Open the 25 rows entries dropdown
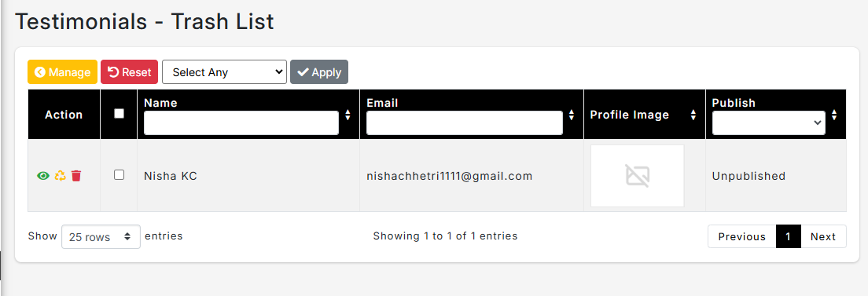The image size is (868, 296). tap(101, 237)
